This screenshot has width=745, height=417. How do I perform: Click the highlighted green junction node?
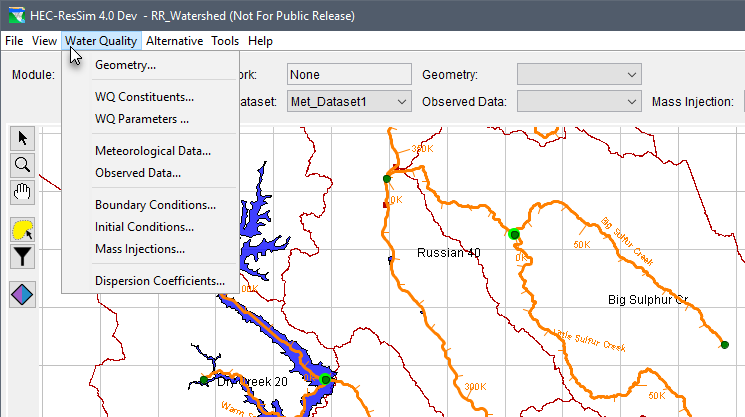tap(514, 234)
